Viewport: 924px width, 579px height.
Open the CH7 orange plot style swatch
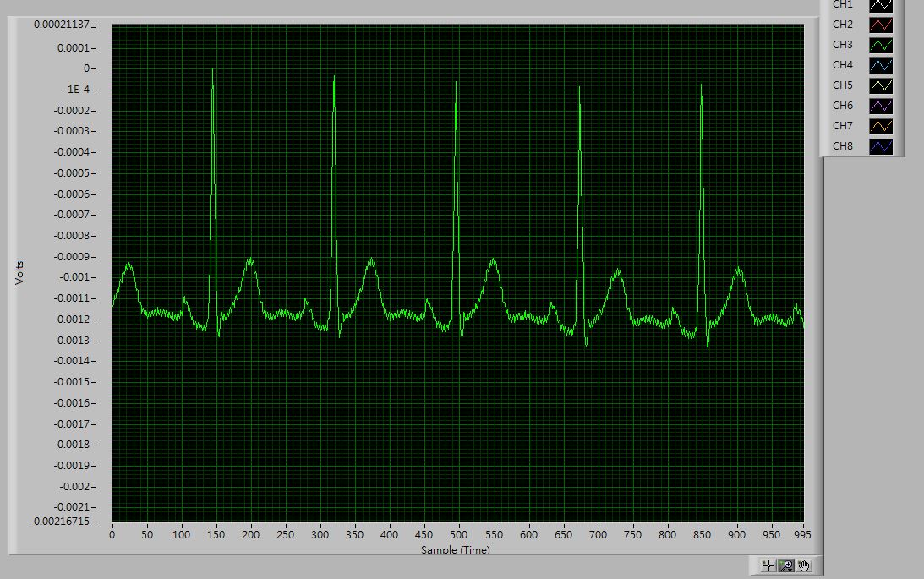coord(881,126)
